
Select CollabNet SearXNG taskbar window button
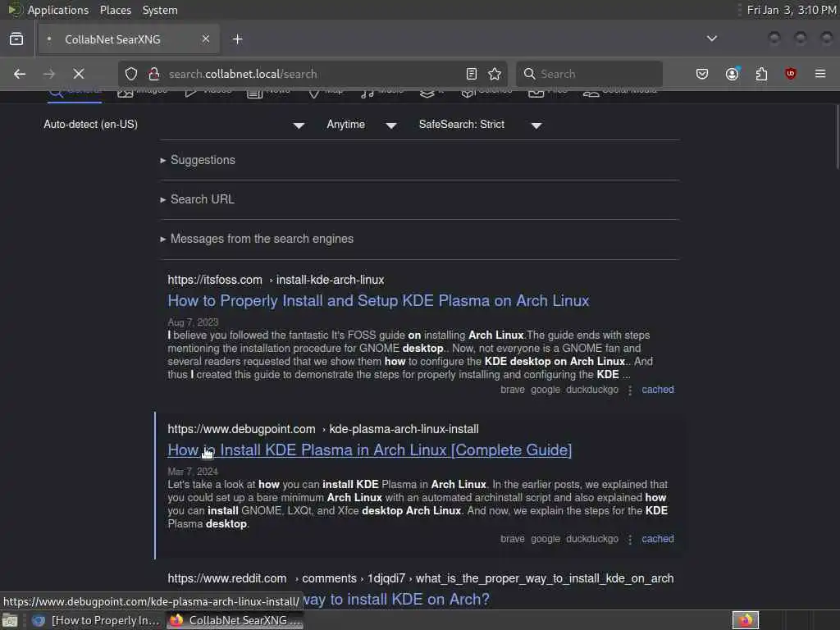pyautogui.click(x=235, y=620)
